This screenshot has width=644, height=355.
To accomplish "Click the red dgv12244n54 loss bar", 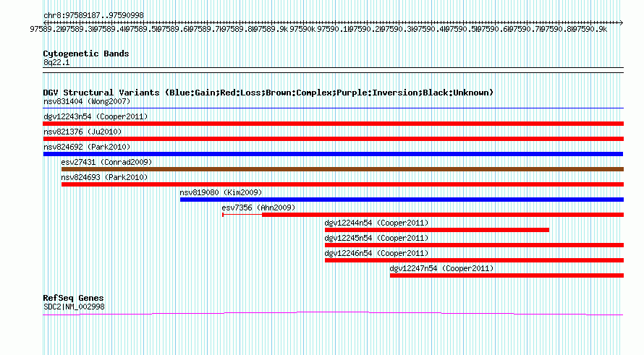I will click(x=437, y=230).
